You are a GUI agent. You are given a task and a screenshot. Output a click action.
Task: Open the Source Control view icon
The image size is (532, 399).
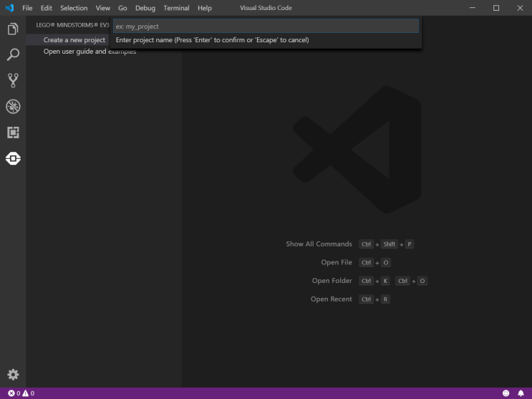13,80
